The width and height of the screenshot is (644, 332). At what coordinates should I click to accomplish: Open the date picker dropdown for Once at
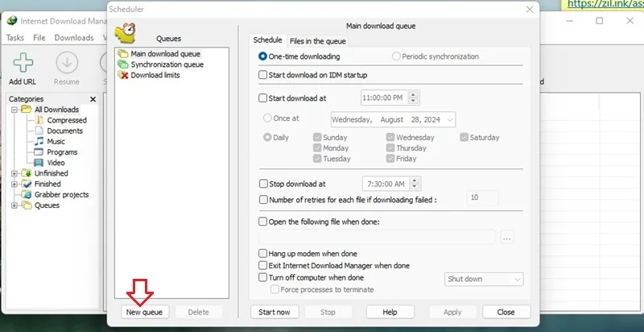(450, 119)
